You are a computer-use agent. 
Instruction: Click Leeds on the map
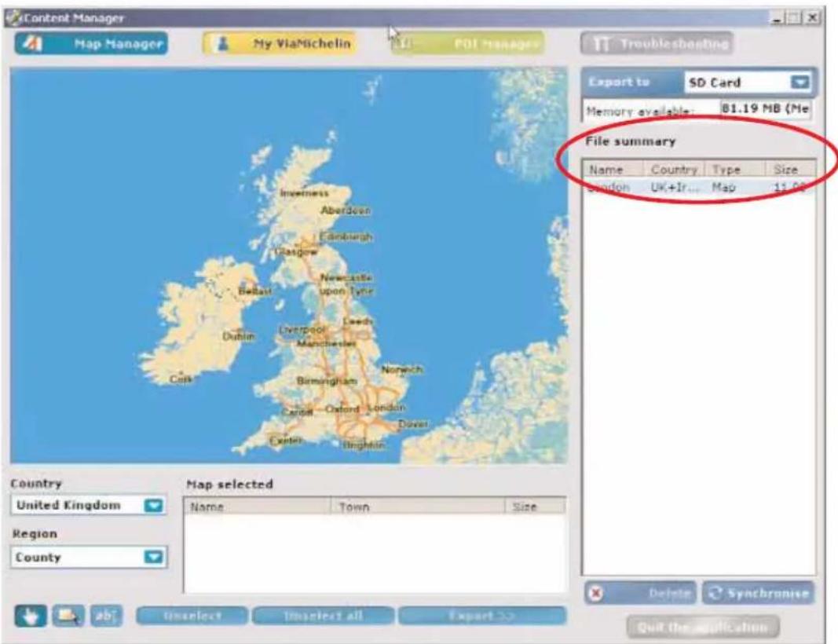[358, 321]
